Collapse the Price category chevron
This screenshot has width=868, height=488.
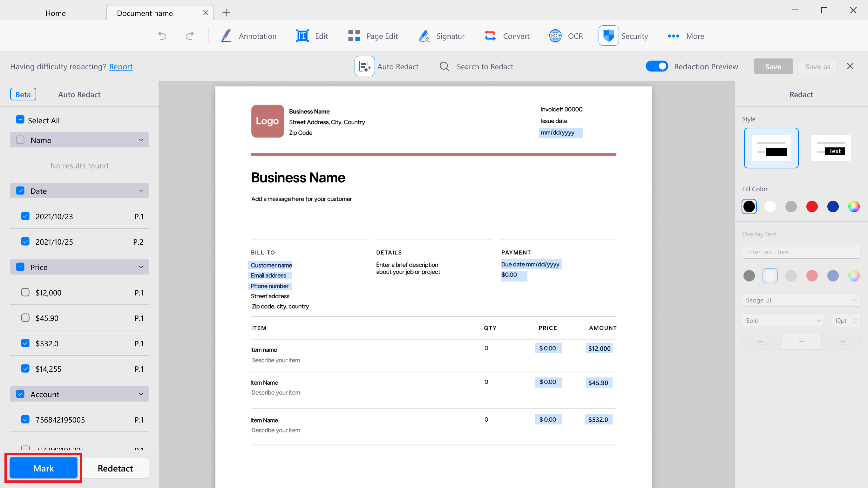coord(141,267)
